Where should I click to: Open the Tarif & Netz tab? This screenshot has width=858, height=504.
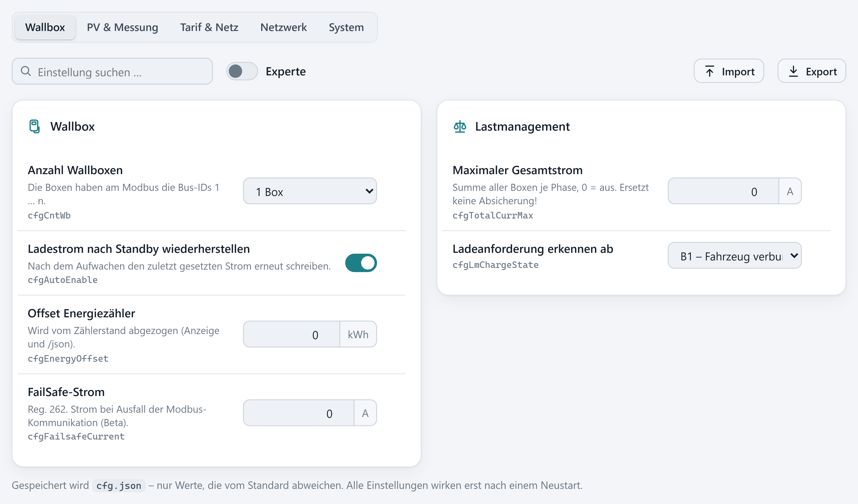pyautogui.click(x=209, y=27)
